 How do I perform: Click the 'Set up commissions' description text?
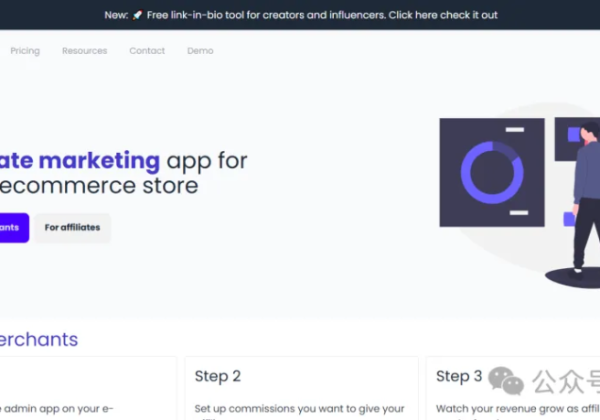tap(299, 409)
